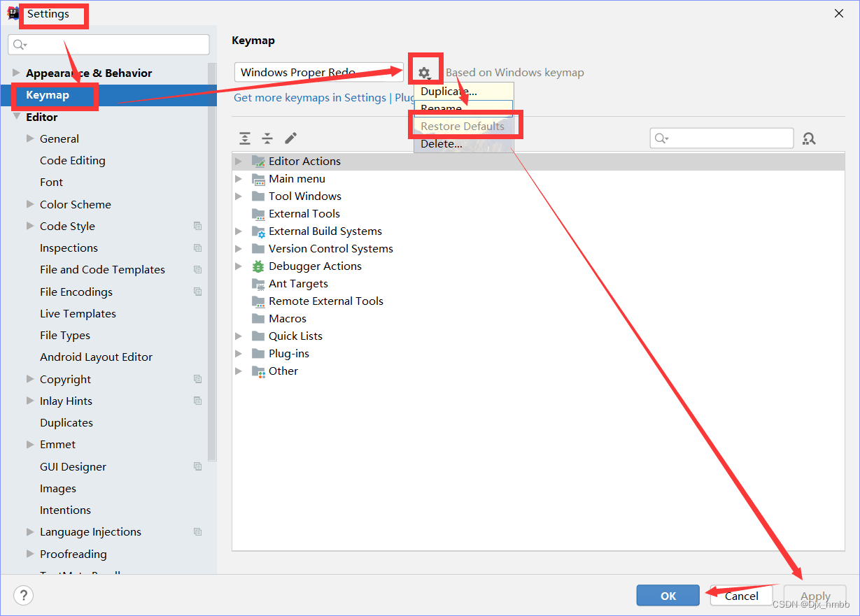Open the Windows Proper Redo keymap dropdown

tap(318, 72)
